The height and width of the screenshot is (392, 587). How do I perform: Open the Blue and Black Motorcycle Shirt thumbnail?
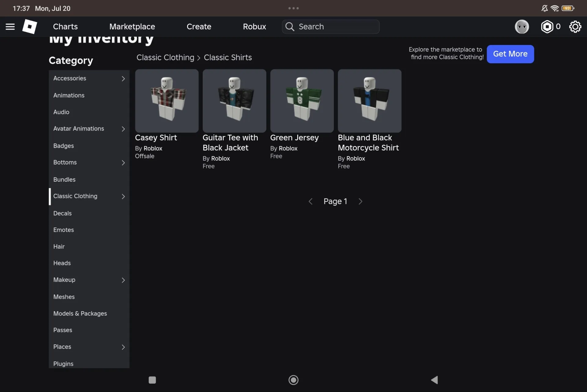(369, 101)
